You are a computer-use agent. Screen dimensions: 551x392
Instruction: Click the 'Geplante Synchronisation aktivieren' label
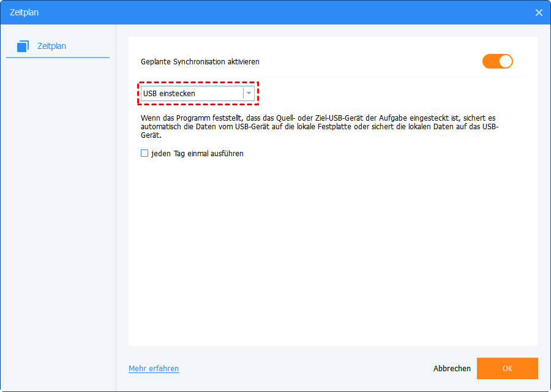200,62
